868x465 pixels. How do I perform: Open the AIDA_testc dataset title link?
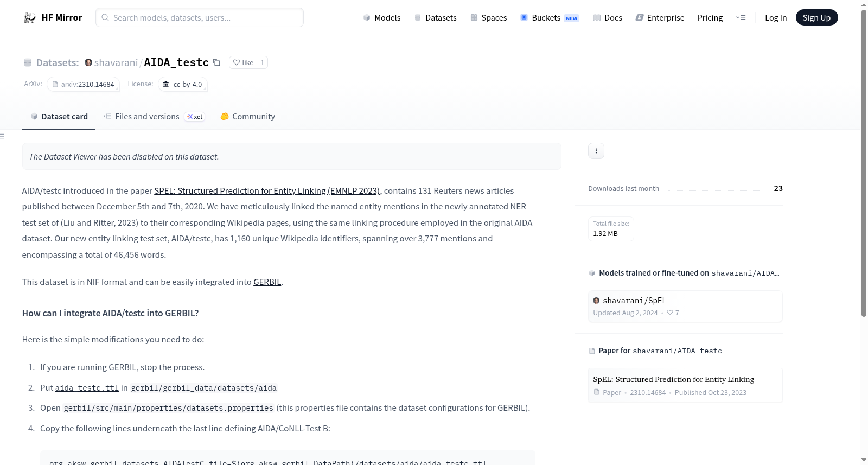click(x=176, y=62)
